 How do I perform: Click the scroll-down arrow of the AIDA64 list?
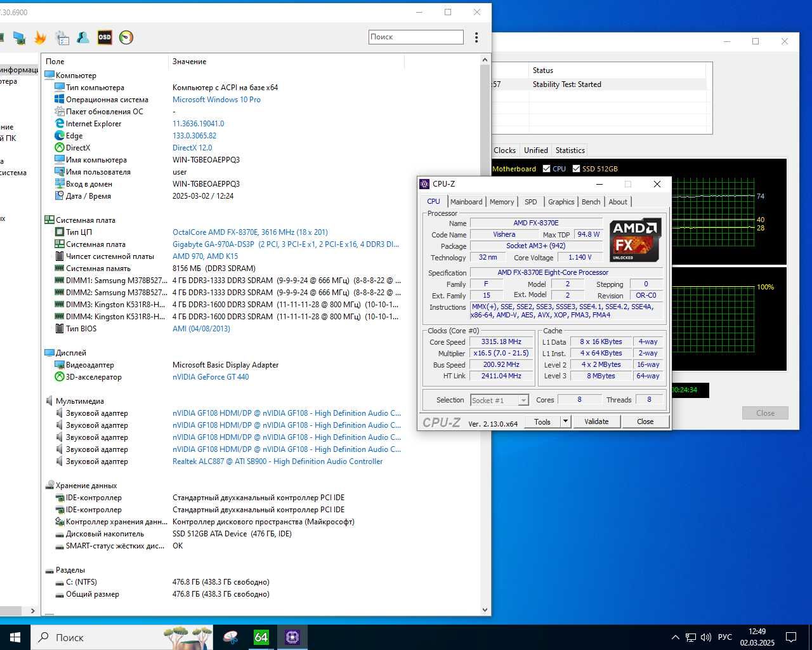click(485, 610)
